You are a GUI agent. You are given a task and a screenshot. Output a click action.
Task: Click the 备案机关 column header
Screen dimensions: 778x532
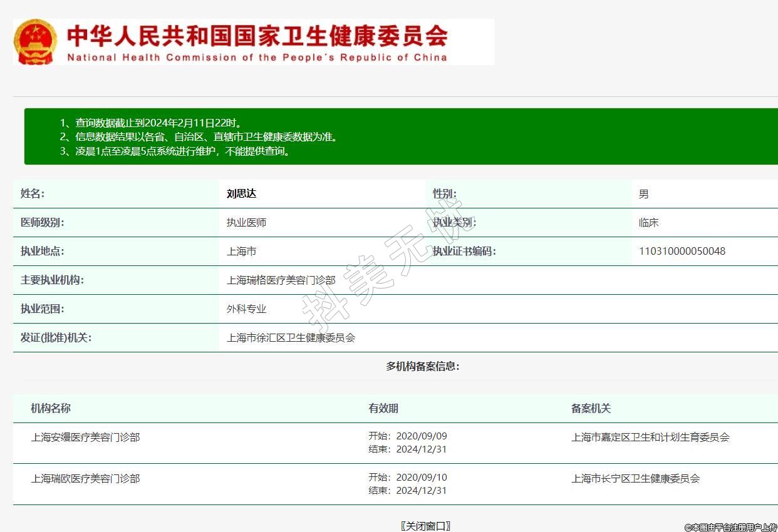pyautogui.click(x=591, y=409)
